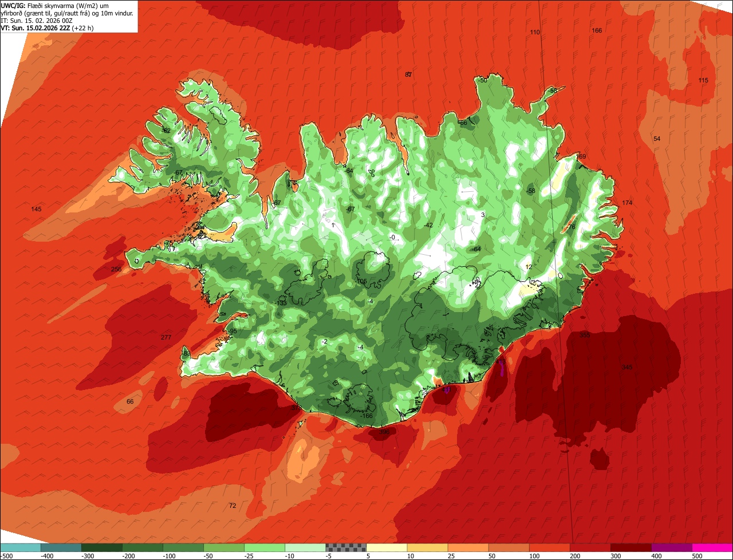Click the light teal -500 legend swatch

[x=21, y=547]
